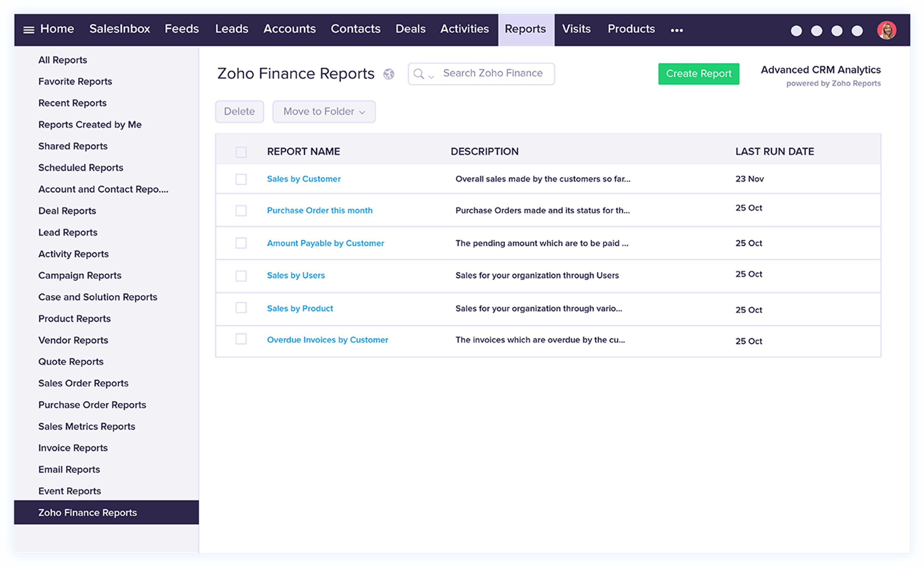Click the Delete button

pyautogui.click(x=239, y=112)
